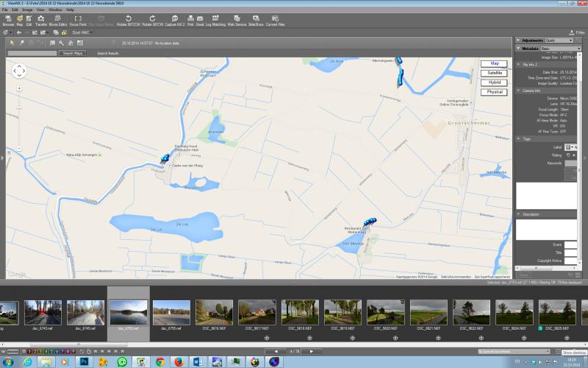
Task: Collapse the Description section
Action: [x=519, y=214]
